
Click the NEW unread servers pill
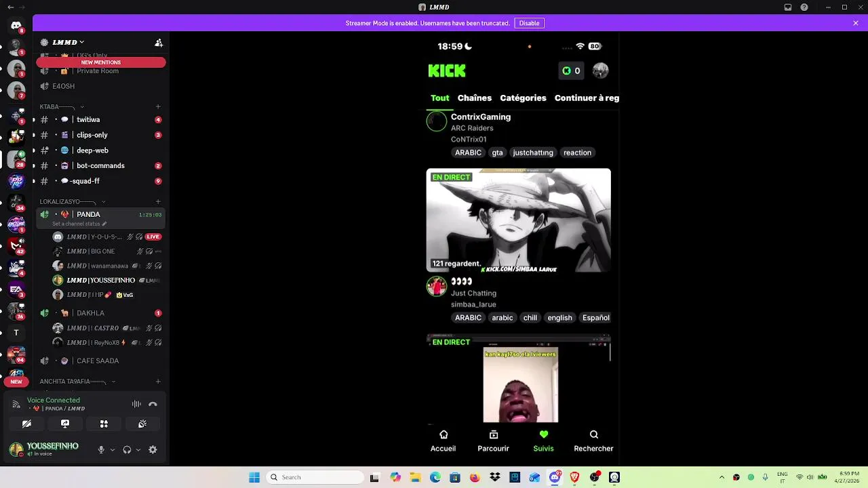[x=16, y=382]
